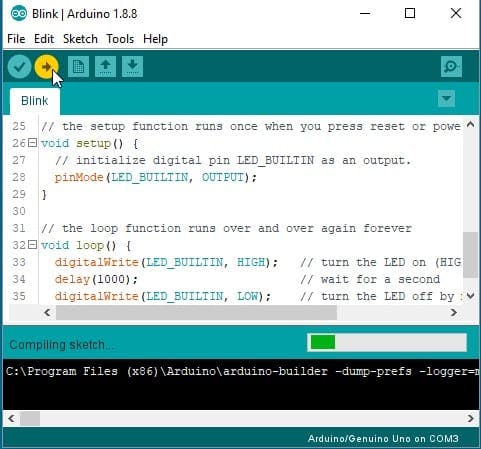The width and height of the screenshot is (481, 449).
Task: Click editor horizontal scrollbar right arrow
Action: (454, 313)
